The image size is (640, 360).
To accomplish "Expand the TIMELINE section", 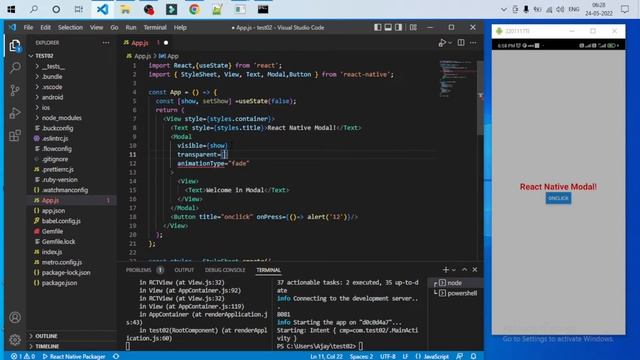I will pyautogui.click(x=47, y=346).
